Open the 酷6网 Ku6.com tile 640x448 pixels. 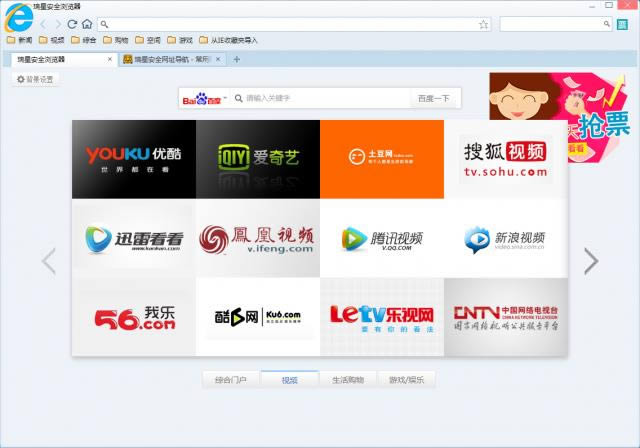tap(258, 317)
